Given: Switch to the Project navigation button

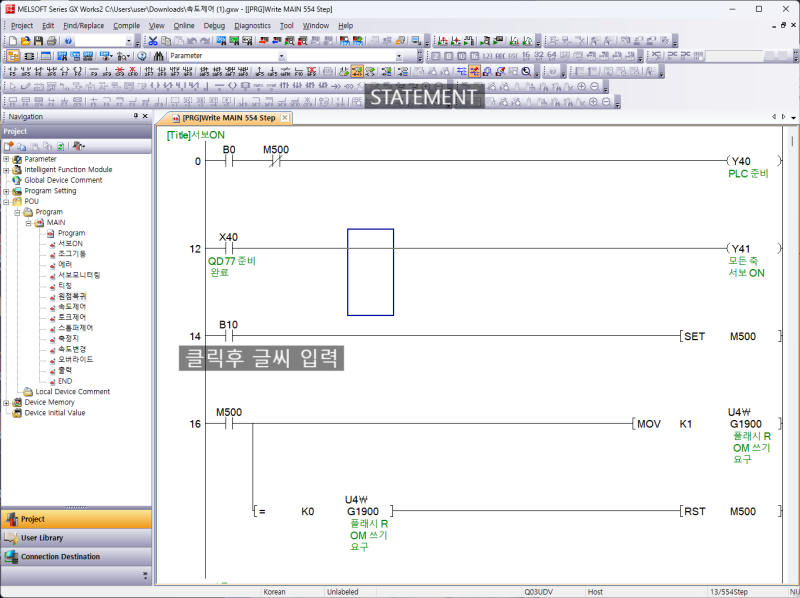Looking at the screenshot, I should pos(77,519).
